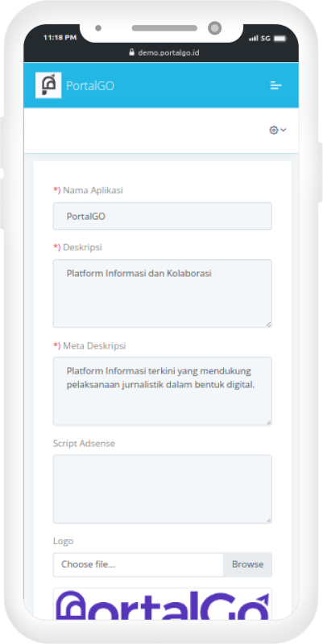Focus the Nama Aplikasi input field
Image resolution: width=323 pixels, height=644 pixels.
pos(163,216)
